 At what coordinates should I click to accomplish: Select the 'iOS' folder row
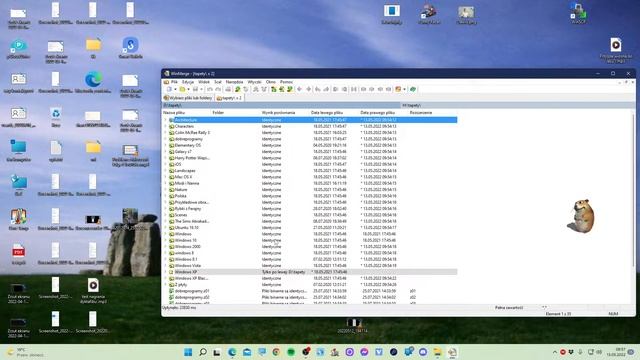pyautogui.click(x=310, y=164)
